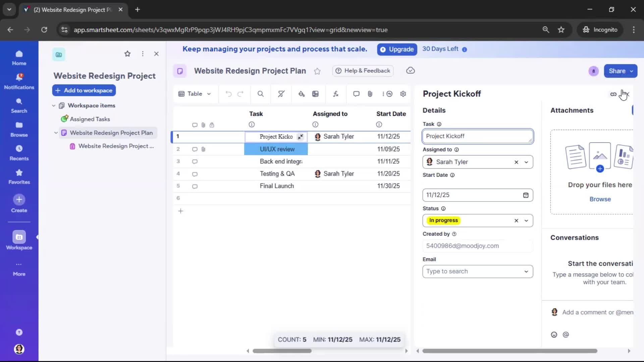Click the In progress yellow status swatch

(443, 220)
